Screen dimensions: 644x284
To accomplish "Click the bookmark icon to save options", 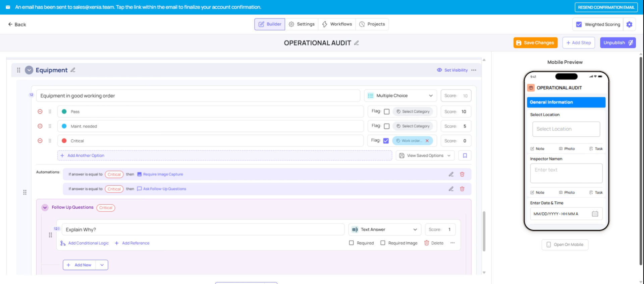I will [465, 155].
